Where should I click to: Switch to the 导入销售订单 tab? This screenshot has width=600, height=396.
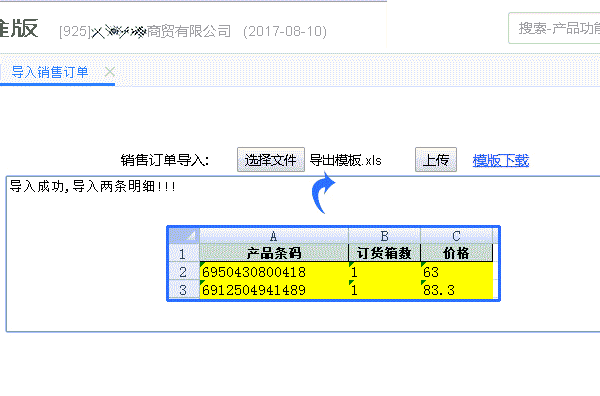click(50, 72)
